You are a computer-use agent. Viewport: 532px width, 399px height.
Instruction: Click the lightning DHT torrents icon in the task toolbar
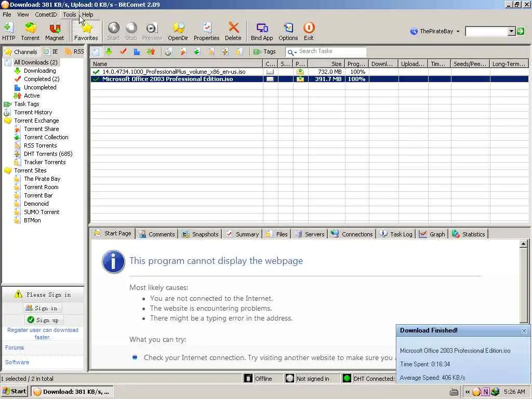(x=225, y=51)
